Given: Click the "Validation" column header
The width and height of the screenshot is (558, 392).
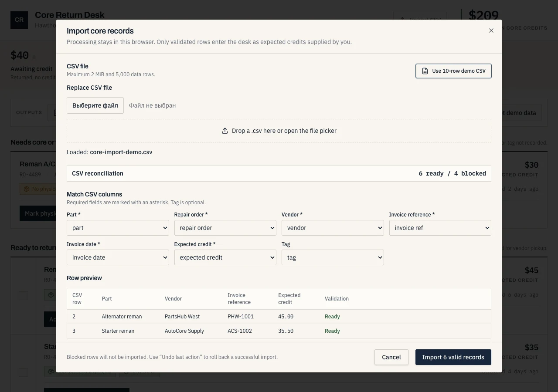Looking at the screenshot, I should (x=337, y=299).
